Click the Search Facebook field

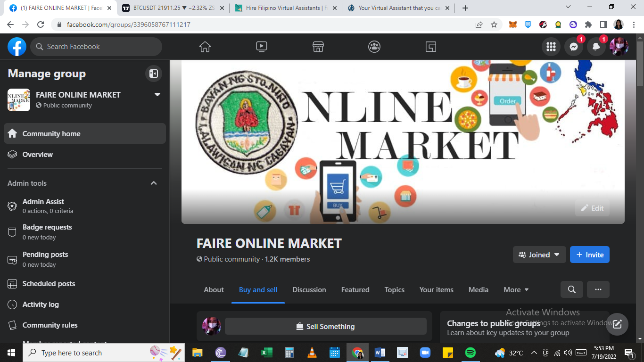click(96, 47)
